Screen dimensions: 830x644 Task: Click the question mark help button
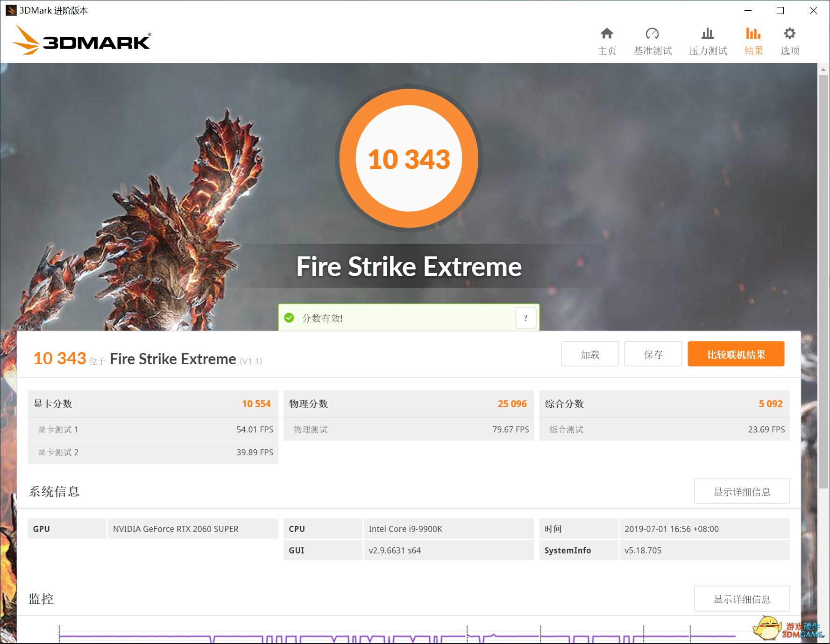[x=526, y=318]
